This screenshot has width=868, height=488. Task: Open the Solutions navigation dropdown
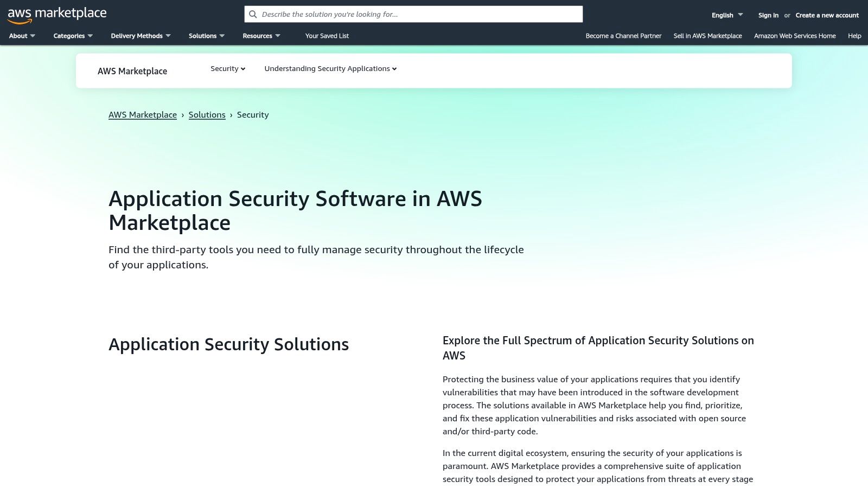[x=206, y=36]
